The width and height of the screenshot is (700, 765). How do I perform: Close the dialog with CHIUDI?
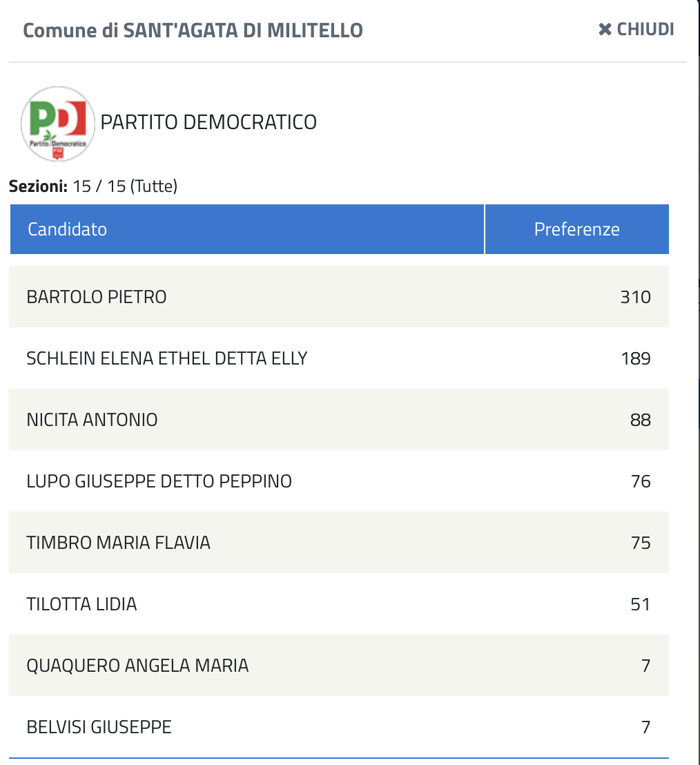[636, 30]
